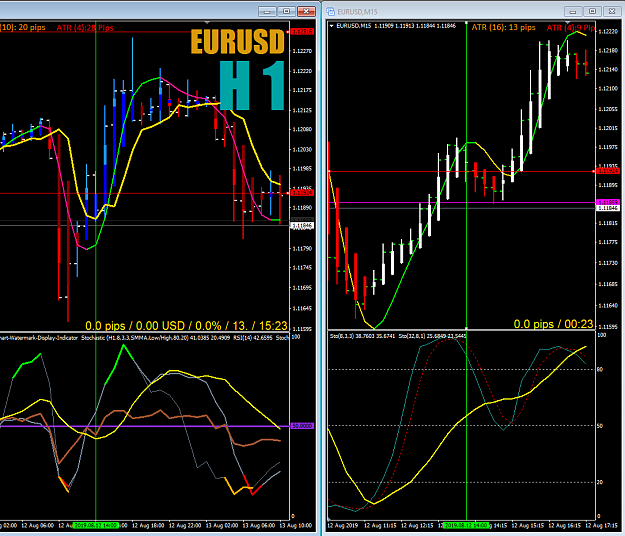
Task: Click '12 Aug 12:15' on M15 time axis
Action: pos(417,526)
